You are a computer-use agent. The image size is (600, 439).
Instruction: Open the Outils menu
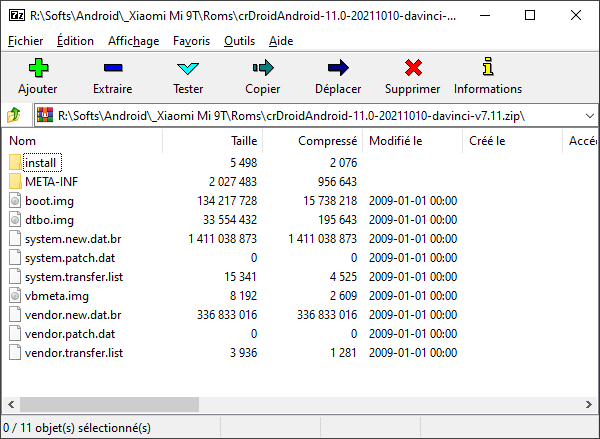240,41
